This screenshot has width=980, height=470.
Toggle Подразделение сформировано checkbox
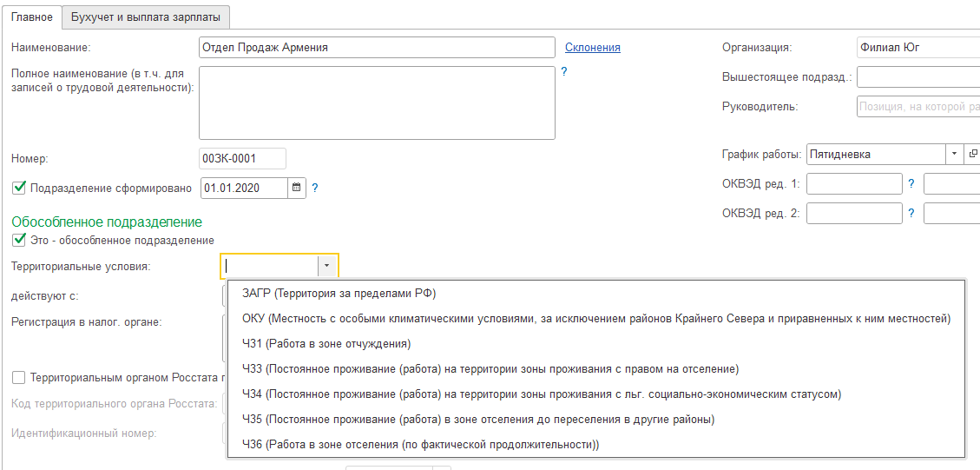point(19,187)
